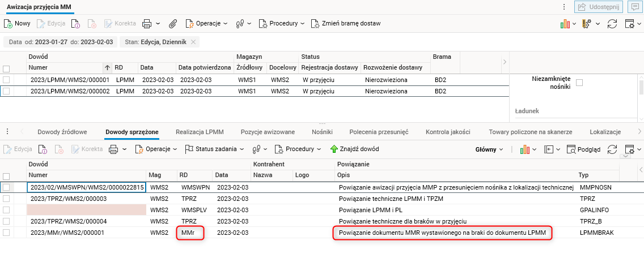The width and height of the screenshot is (644, 262).
Task: Click the alert gears icon in top toolbar
Action: tap(587, 24)
